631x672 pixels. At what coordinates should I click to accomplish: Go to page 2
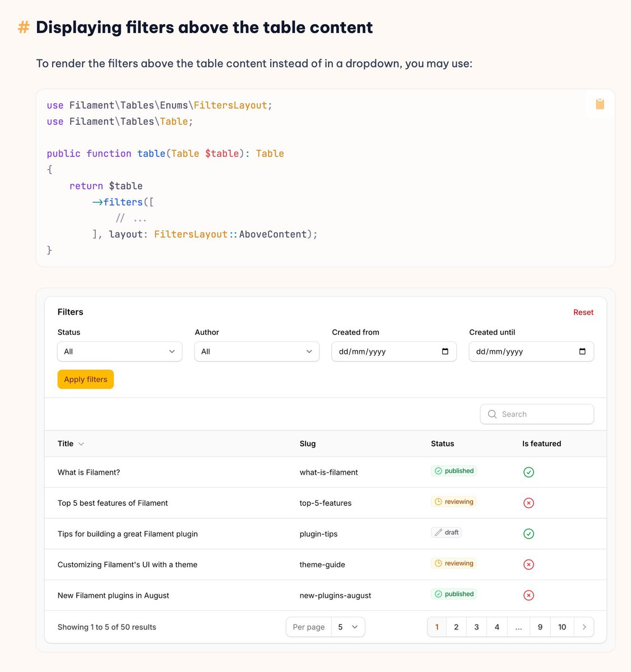(x=456, y=627)
